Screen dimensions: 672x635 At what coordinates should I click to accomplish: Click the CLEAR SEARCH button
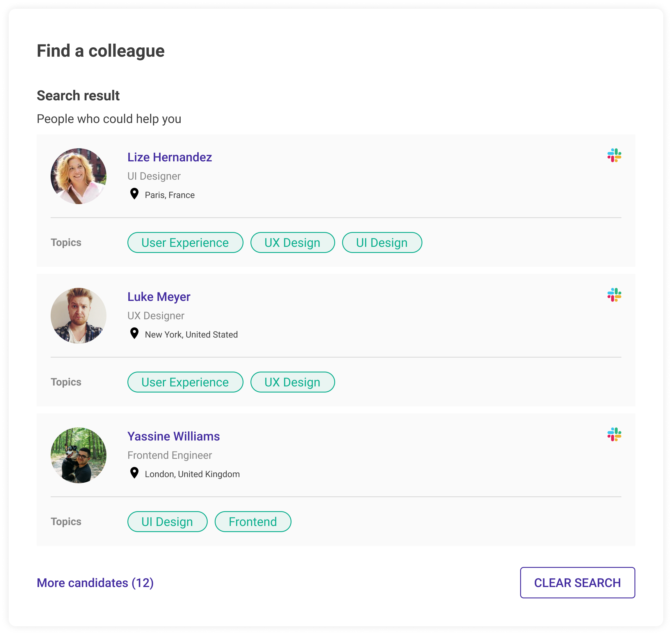click(x=577, y=583)
